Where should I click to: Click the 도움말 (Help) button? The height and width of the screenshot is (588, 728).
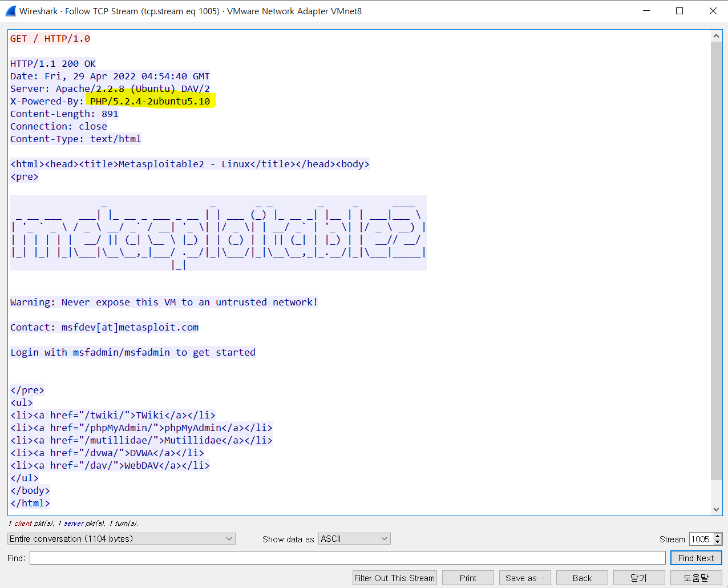[696, 578]
